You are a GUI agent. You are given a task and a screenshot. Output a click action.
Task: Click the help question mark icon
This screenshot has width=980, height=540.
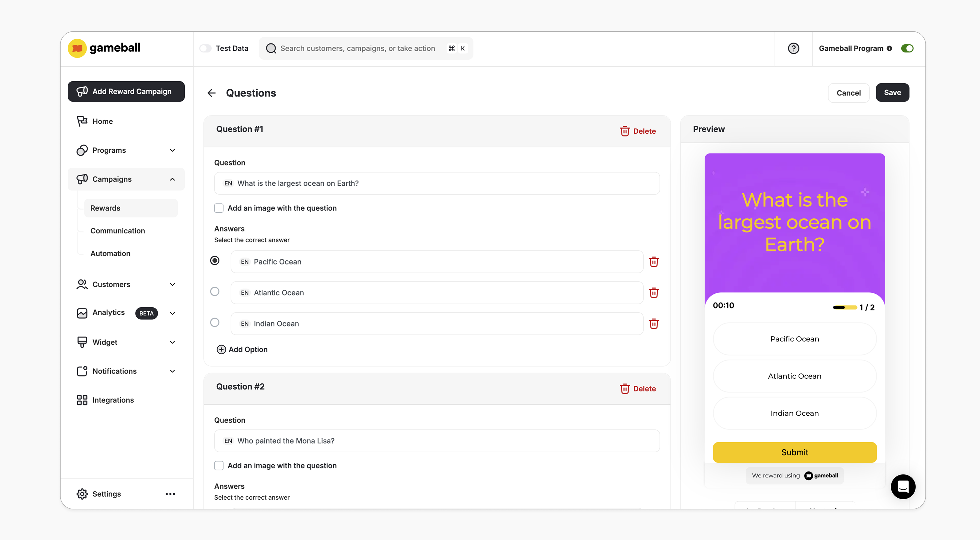(x=794, y=48)
